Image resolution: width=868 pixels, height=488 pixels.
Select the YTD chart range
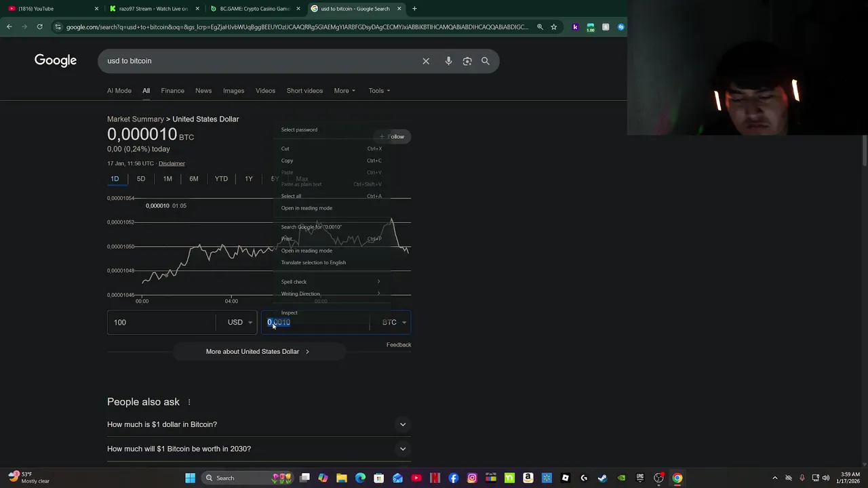pyautogui.click(x=221, y=179)
